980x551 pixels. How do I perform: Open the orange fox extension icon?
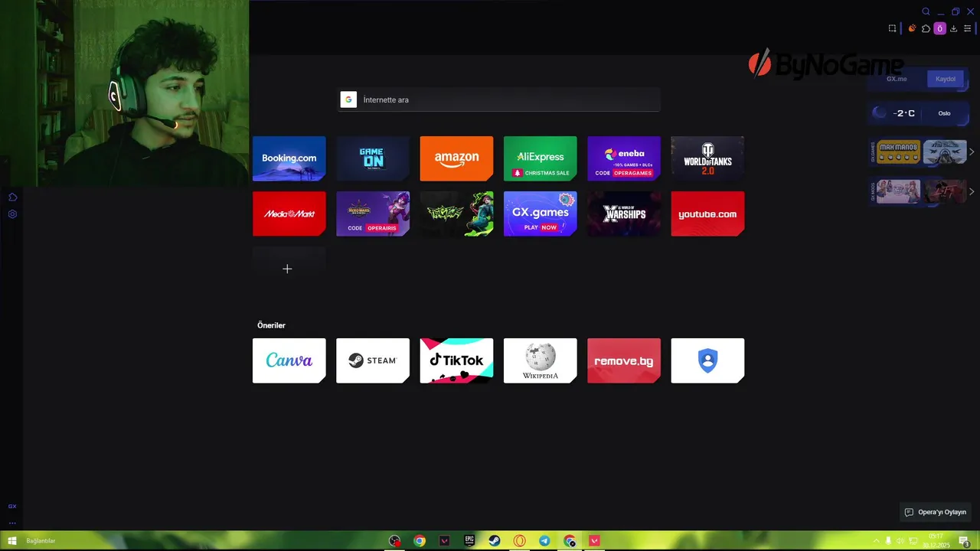tap(912, 28)
